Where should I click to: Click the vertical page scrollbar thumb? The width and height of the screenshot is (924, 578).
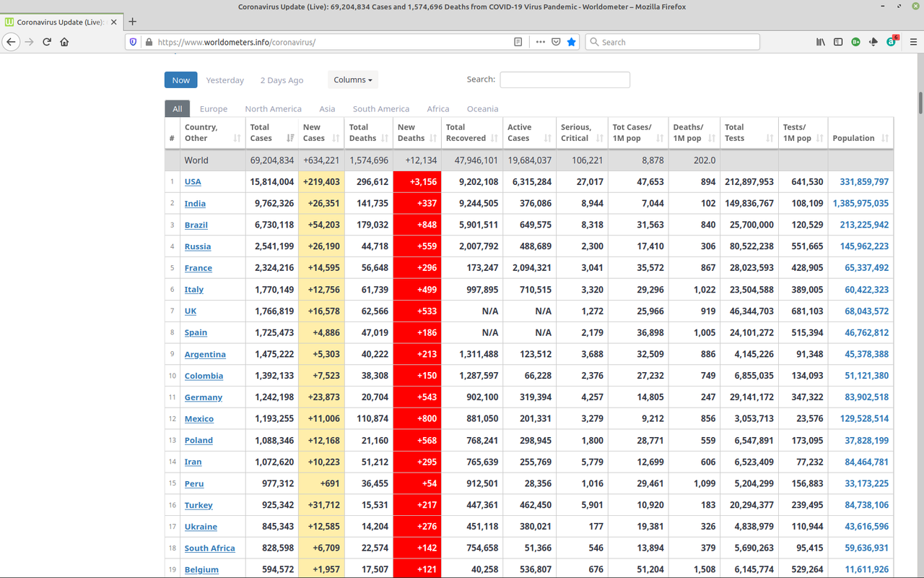(x=920, y=103)
